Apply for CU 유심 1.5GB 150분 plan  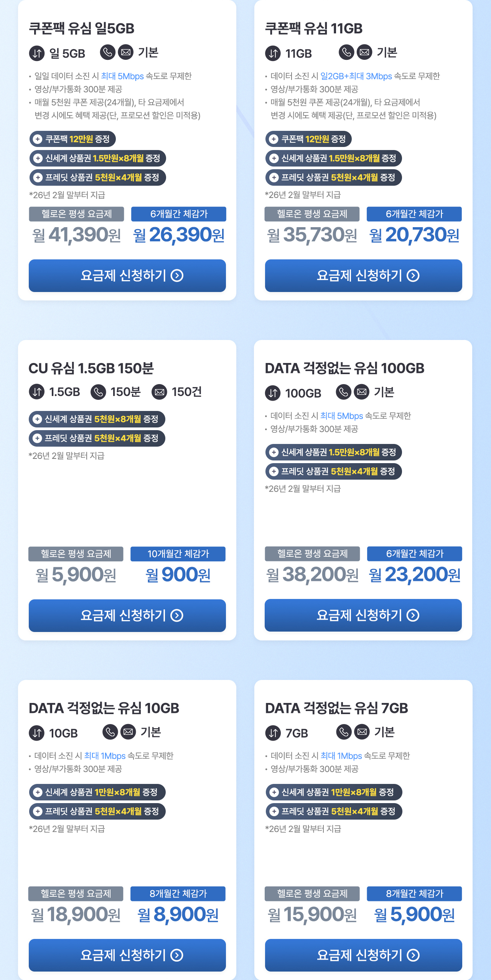127,615
